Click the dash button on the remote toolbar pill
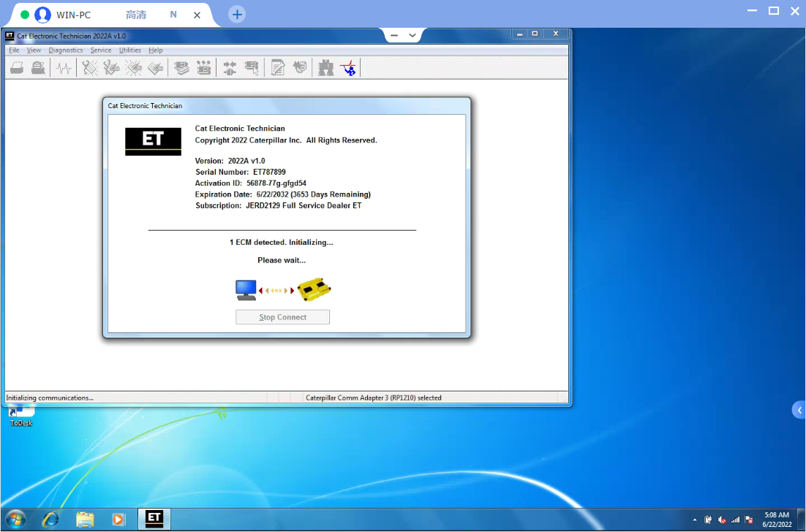806x532 pixels. click(394, 35)
